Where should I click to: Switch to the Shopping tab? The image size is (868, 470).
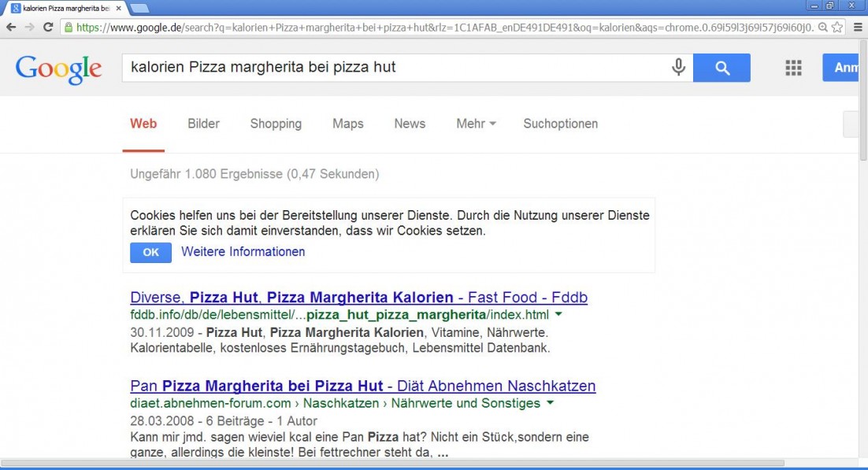pyautogui.click(x=276, y=124)
